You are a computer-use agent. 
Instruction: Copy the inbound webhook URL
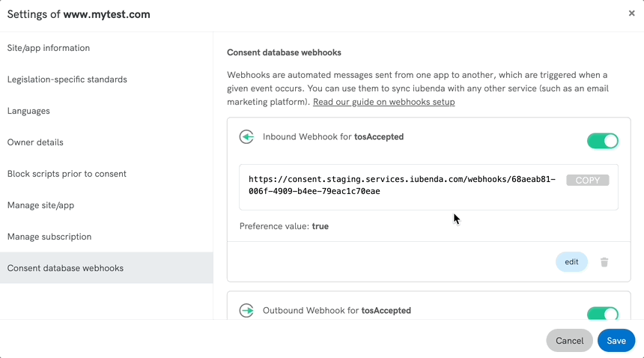[587, 180]
